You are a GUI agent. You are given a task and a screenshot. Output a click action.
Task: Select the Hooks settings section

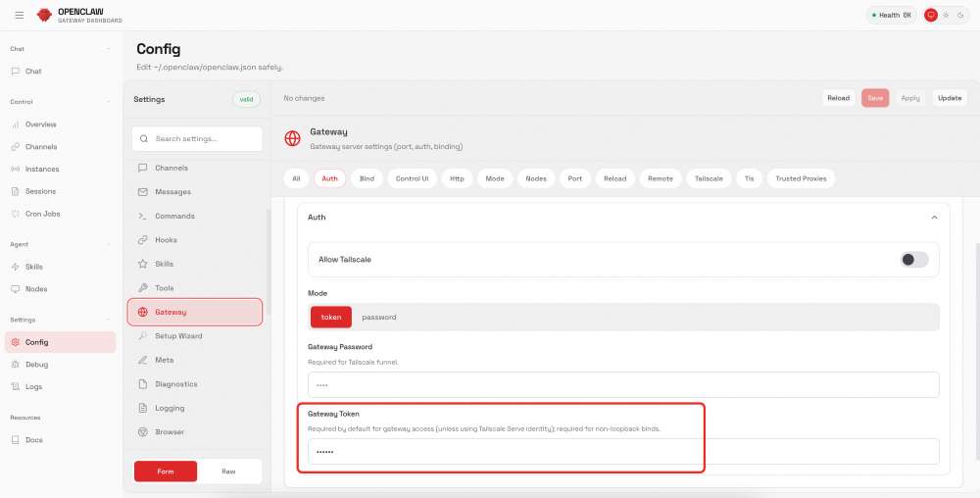tap(166, 240)
